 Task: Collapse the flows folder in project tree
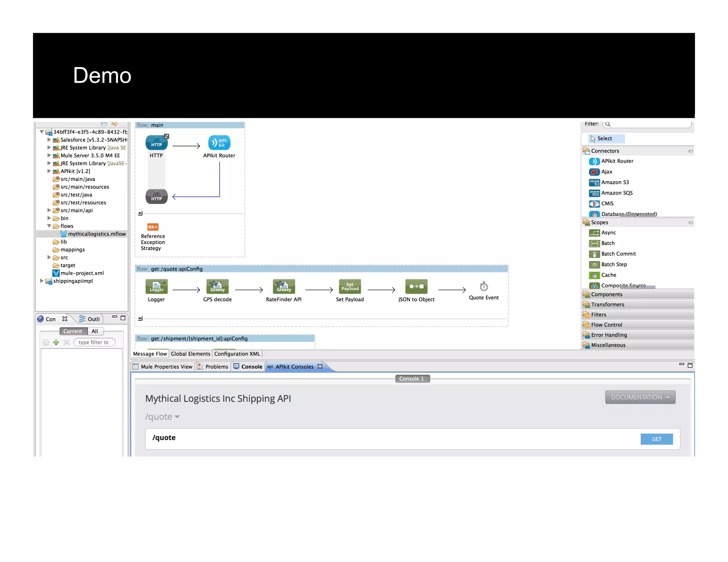point(49,226)
